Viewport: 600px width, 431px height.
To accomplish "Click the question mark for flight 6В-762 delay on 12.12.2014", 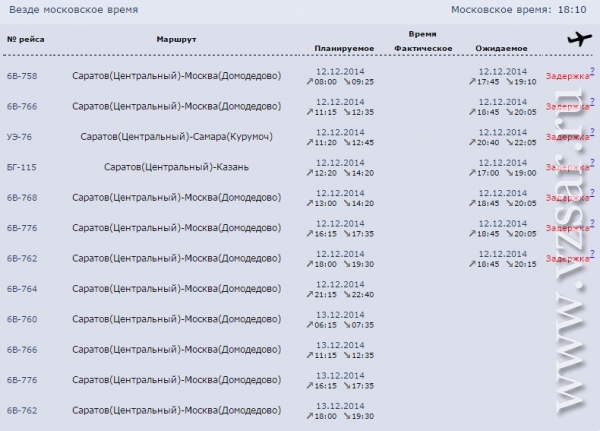I will click(x=592, y=254).
